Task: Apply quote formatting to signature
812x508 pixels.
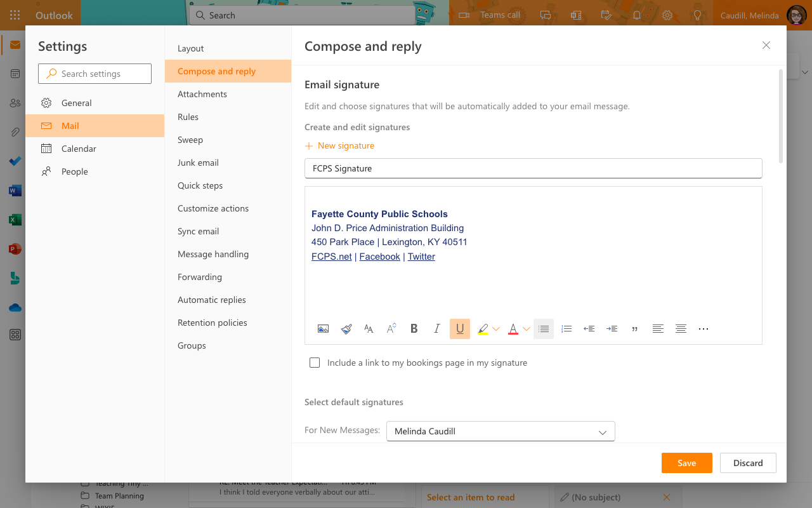Action: pyautogui.click(x=635, y=329)
